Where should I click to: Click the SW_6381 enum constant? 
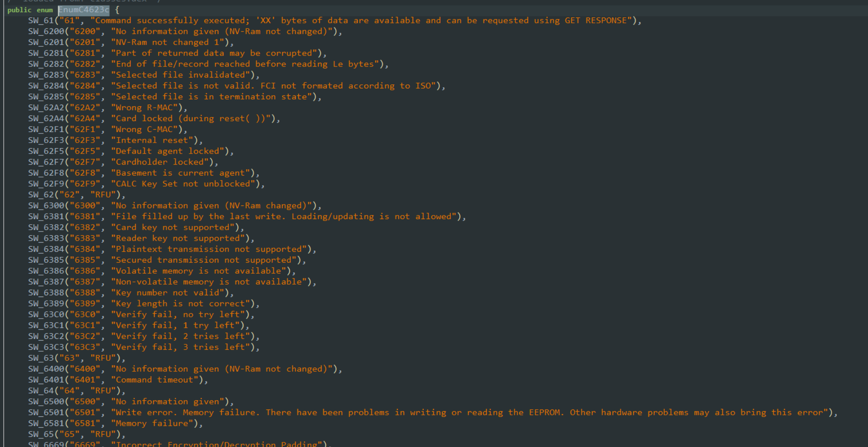tap(46, 217)
